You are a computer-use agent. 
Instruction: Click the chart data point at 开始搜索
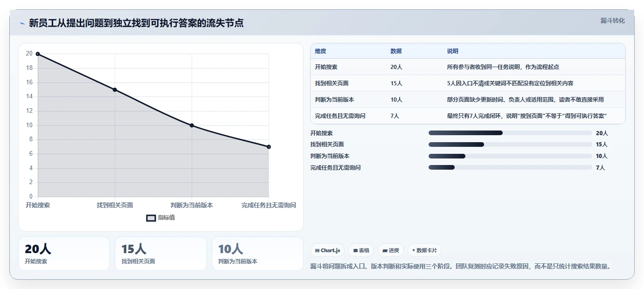point(38,54)
